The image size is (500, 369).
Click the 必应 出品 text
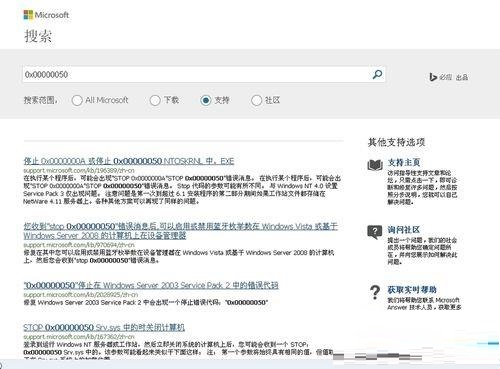(x=454, y=77)
